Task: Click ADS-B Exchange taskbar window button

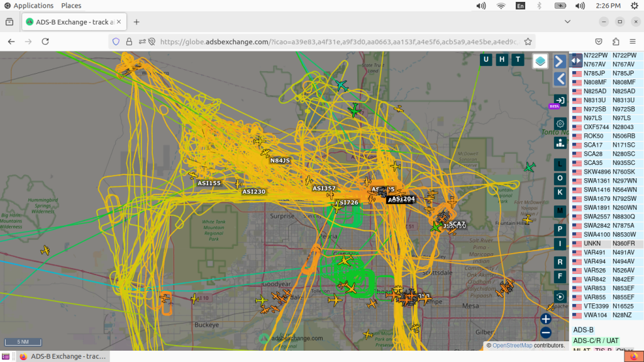Action: click(x=63, y=356)
